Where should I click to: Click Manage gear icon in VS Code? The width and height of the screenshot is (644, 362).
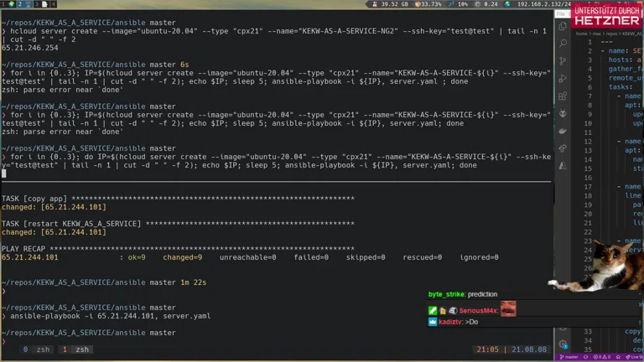[x=563, y=344]
